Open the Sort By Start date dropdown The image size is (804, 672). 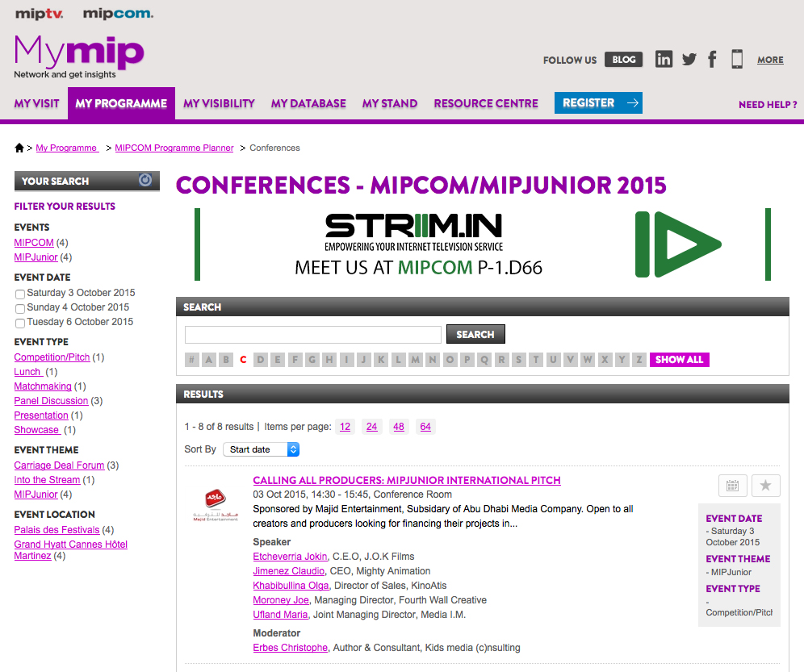(x=261, y=449)
